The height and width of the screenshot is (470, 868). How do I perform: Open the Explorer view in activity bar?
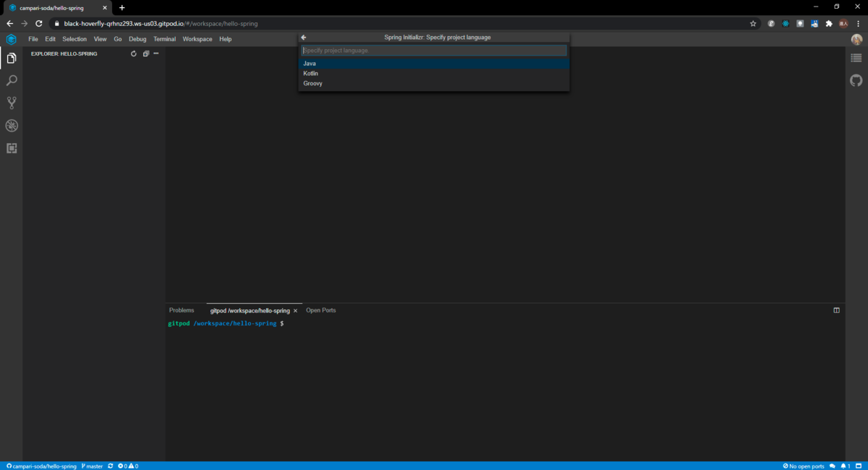(x=12, y=59)
